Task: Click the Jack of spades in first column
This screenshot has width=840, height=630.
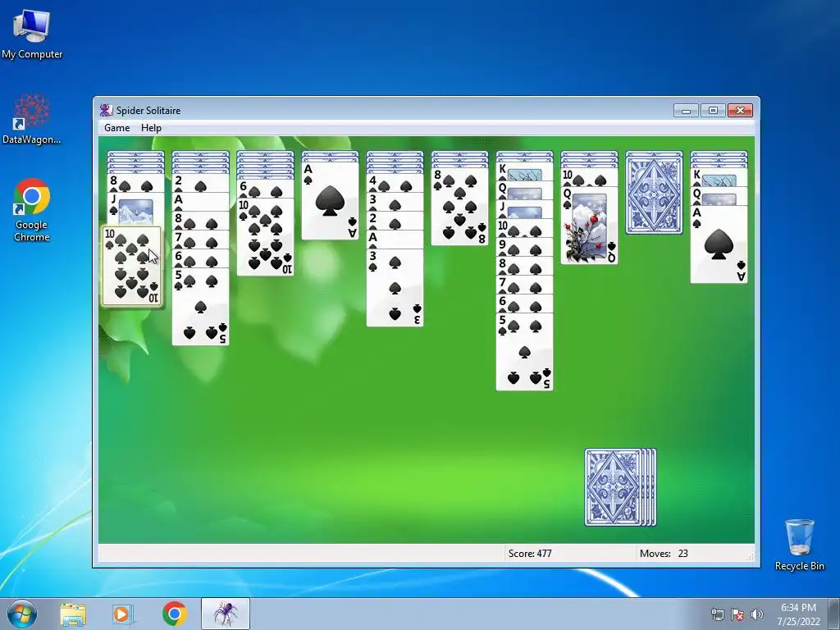Action: (135, 209)
